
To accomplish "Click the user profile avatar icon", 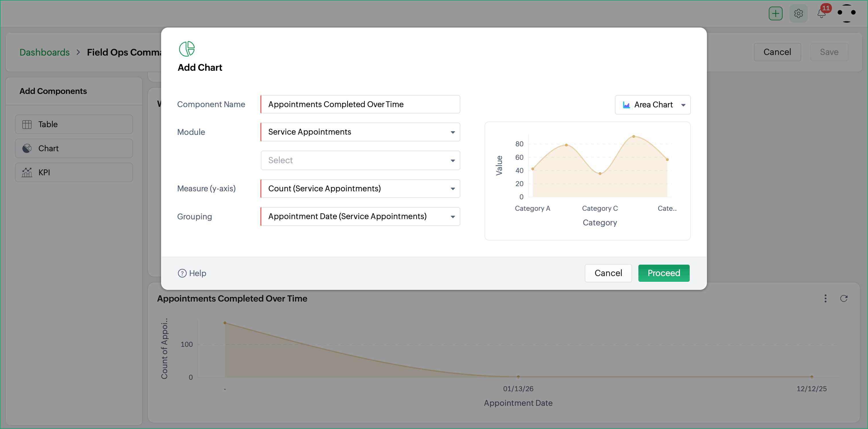I will (846, 13).
